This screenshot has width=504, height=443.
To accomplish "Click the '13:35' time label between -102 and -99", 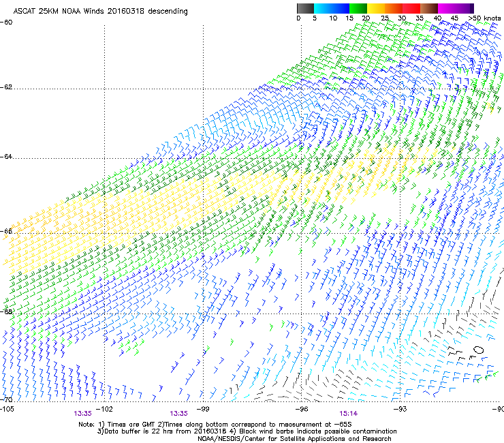I will (178, 414).
